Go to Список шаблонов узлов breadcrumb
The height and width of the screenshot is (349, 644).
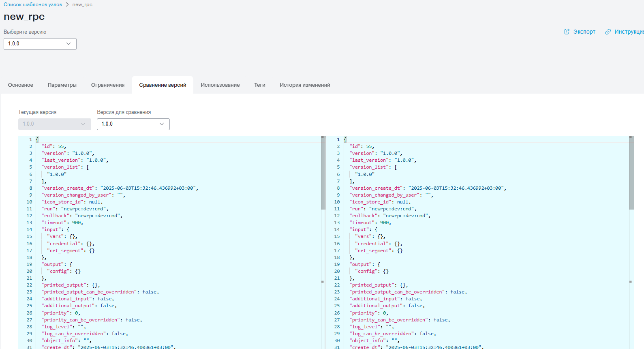click(33, 4)
